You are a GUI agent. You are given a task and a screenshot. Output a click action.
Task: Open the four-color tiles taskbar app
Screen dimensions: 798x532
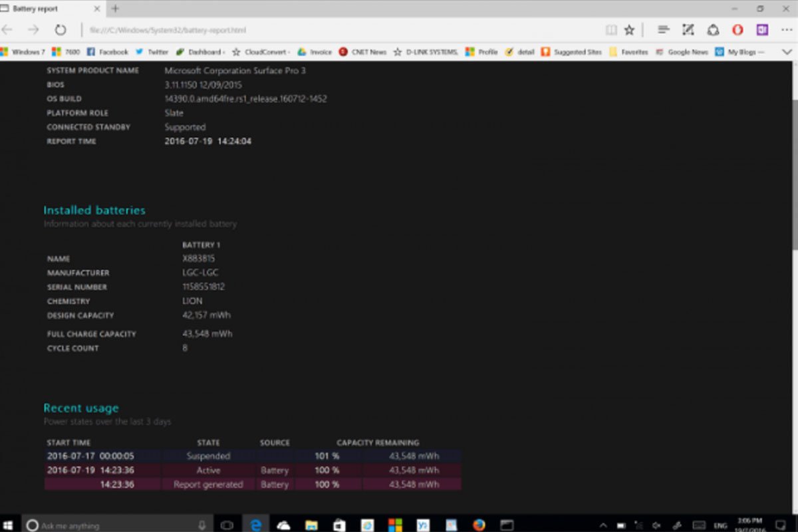(395, 525)
